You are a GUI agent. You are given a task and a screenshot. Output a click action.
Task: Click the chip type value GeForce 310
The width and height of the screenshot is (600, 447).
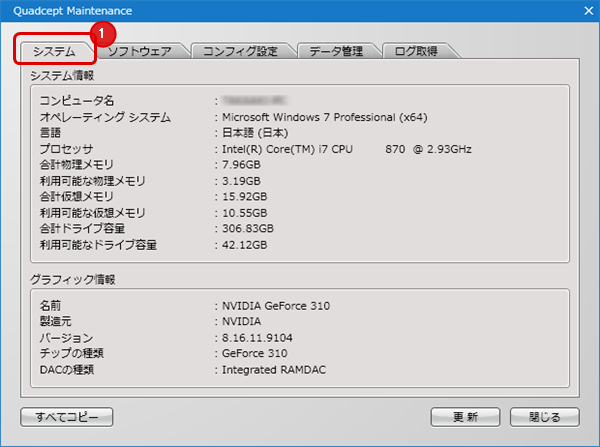pos(254,353)
